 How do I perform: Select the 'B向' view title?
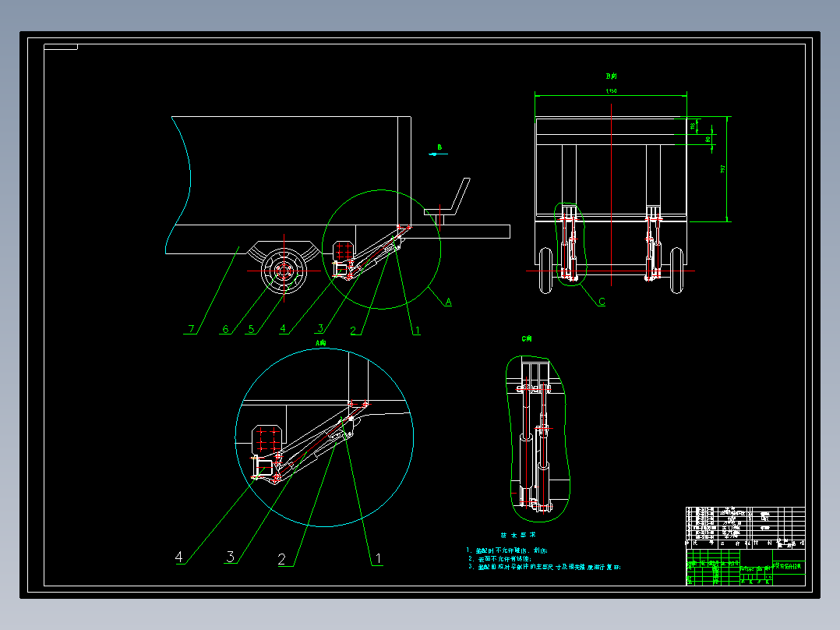(x=611, y=76)
